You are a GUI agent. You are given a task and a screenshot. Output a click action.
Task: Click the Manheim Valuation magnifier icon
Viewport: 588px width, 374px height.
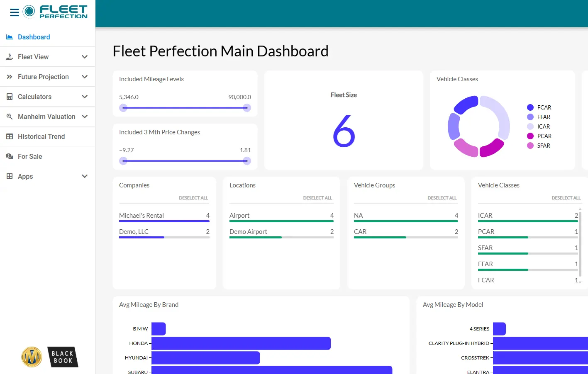[10, 117]
